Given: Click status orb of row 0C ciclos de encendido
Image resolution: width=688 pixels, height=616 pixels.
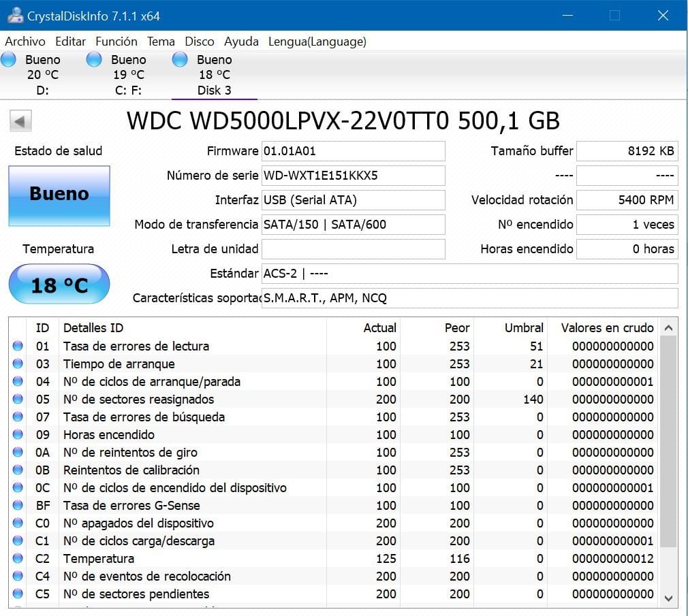Looking at the screenshot, I should pos(18,487).
